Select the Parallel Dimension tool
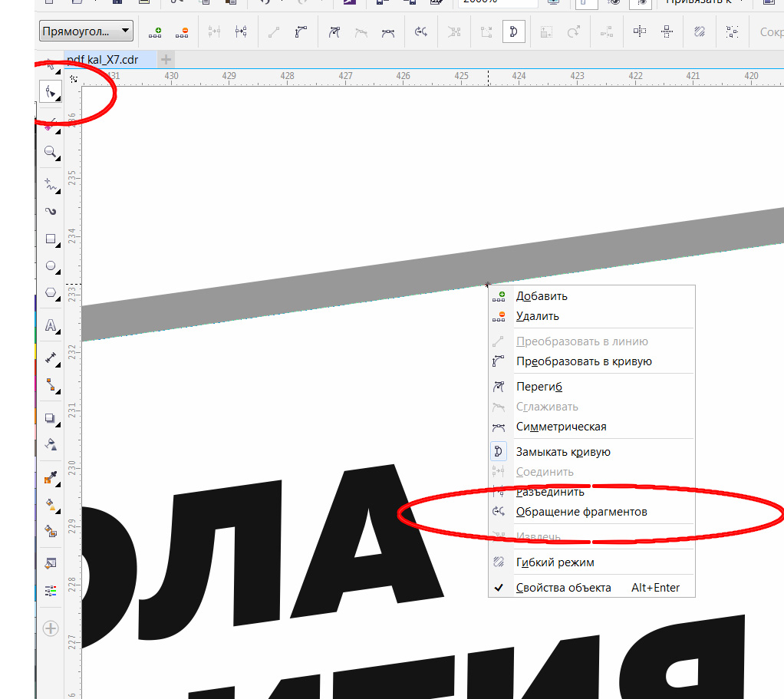 51,358
